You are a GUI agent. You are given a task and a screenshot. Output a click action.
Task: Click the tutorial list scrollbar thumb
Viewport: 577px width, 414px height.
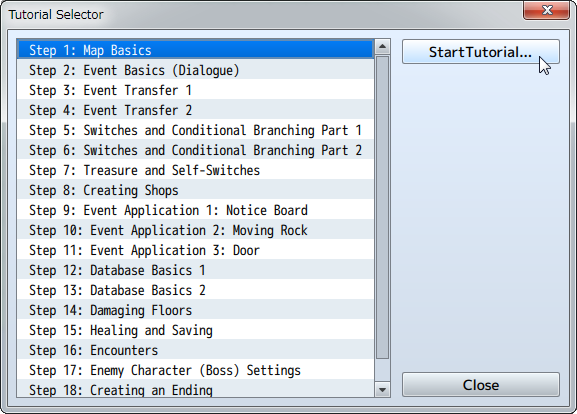pyautogui.click(x=382, y=208)
